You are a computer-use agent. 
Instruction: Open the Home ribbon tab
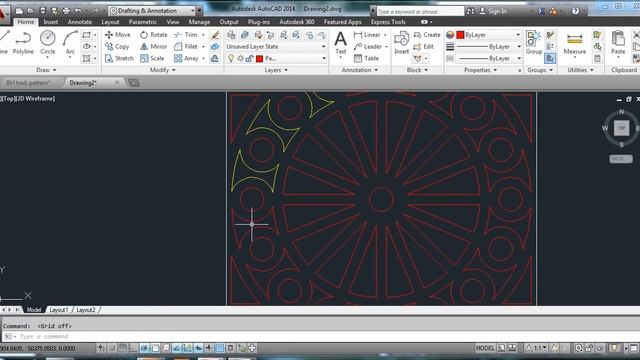click(26, 22)
